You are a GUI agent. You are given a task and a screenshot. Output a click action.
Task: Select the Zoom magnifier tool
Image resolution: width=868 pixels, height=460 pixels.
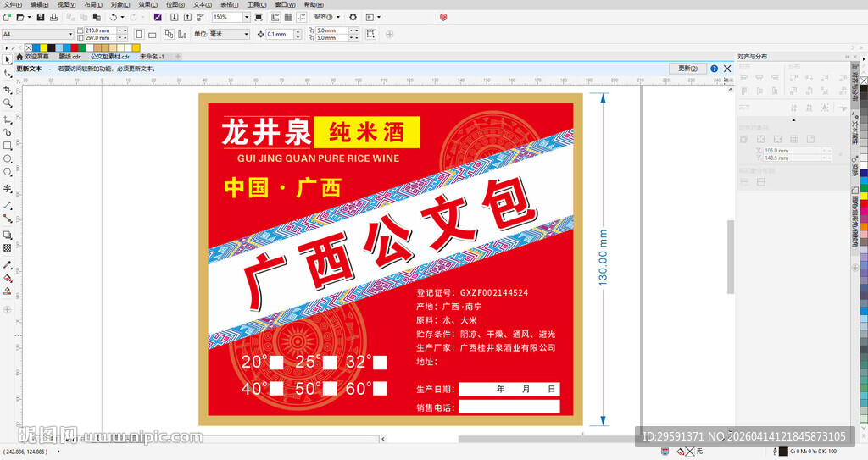7,103
